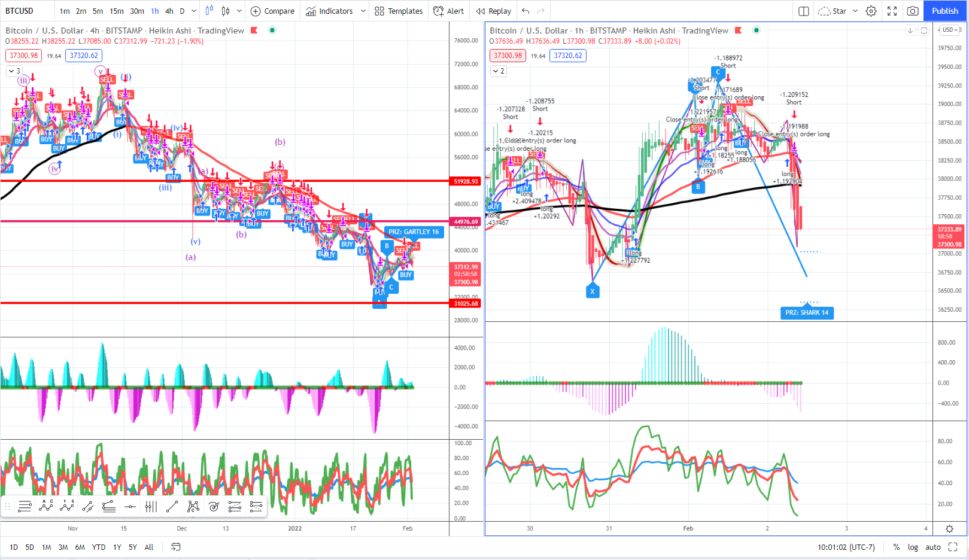The width and height of the screenshot is (969, 560).
Task: Switch to the D timeframe
Action: point(182,11)
